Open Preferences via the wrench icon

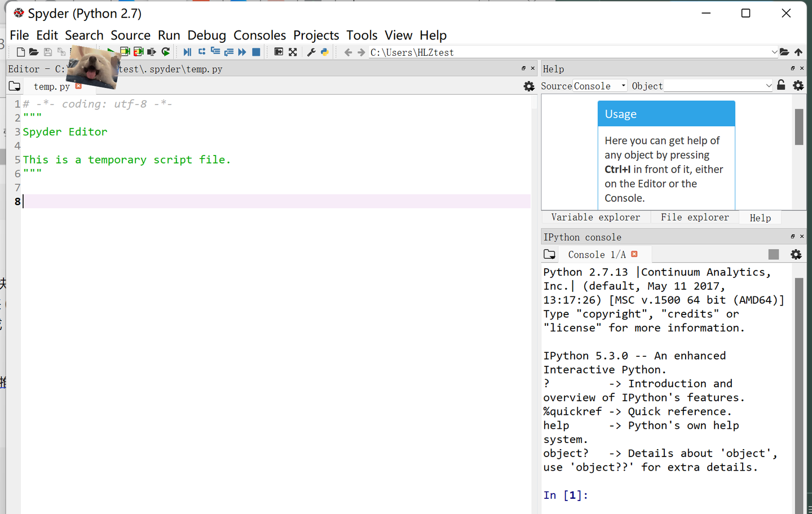click(x=311, y=52)
